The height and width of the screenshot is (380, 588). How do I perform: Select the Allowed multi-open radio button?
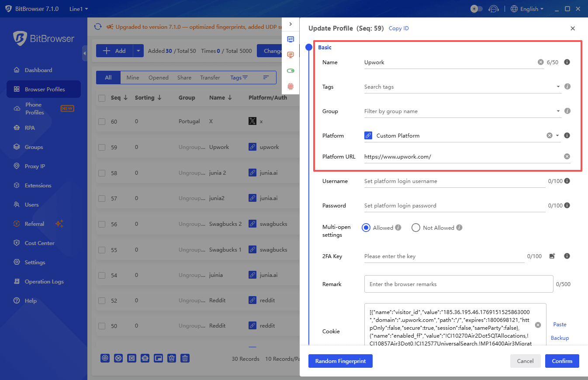coord(366,228)
